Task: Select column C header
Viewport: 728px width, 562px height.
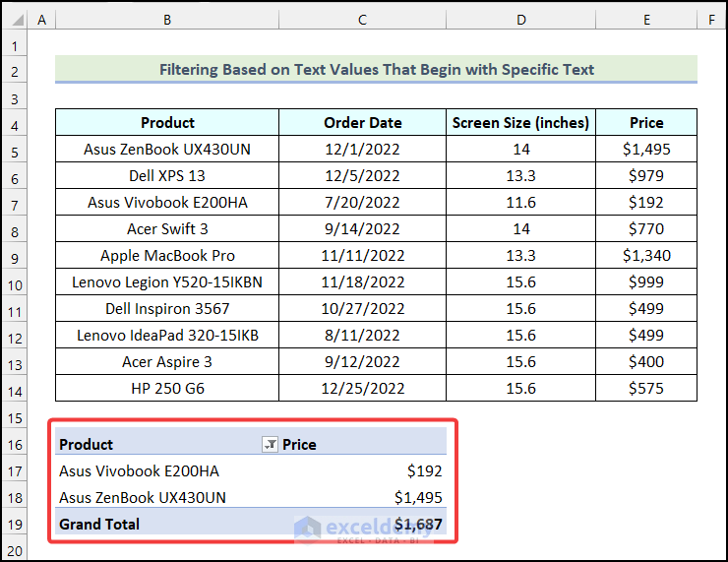Action: (362, 20)
